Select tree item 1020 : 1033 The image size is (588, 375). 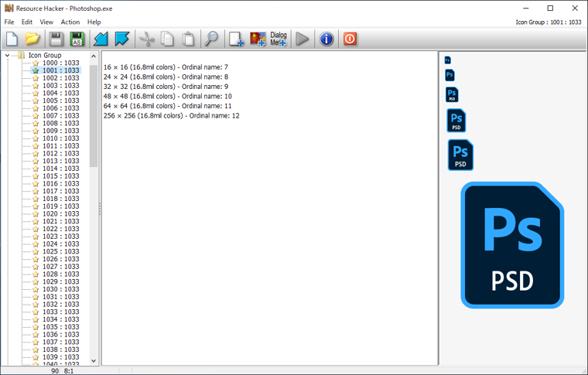pyautogui.click(x=61, y=213)
